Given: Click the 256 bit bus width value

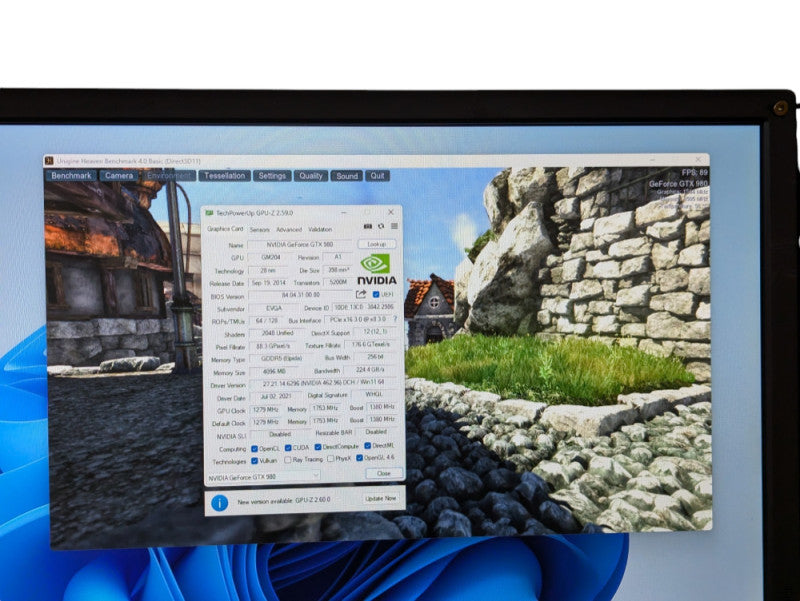Looking at the screenshot, I should tap(376, 357).
